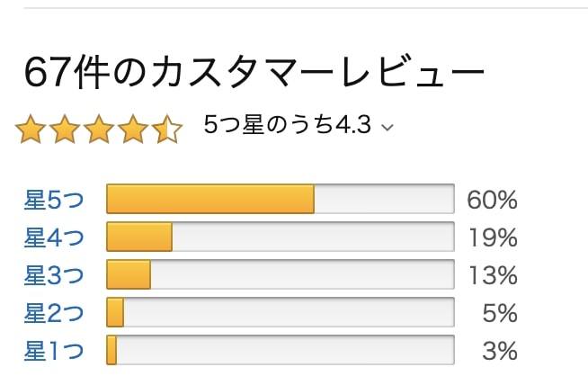Click the 3-star histogram bar
This screenshot has height=385, width=588.
point(281,274)
